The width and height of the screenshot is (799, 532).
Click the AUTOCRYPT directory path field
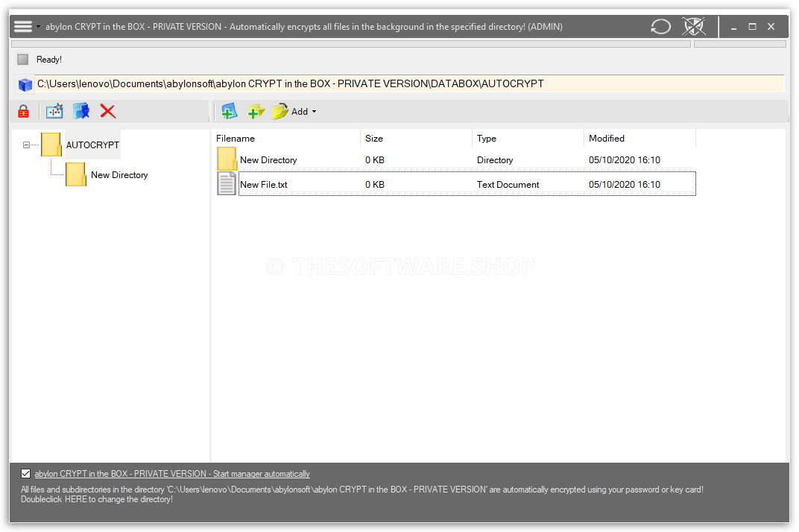click(409, 83)
